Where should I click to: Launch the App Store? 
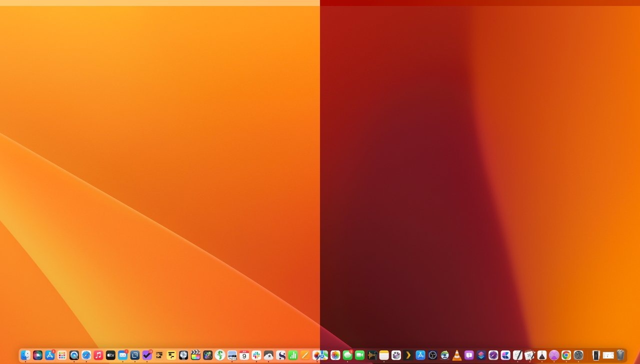50,356
